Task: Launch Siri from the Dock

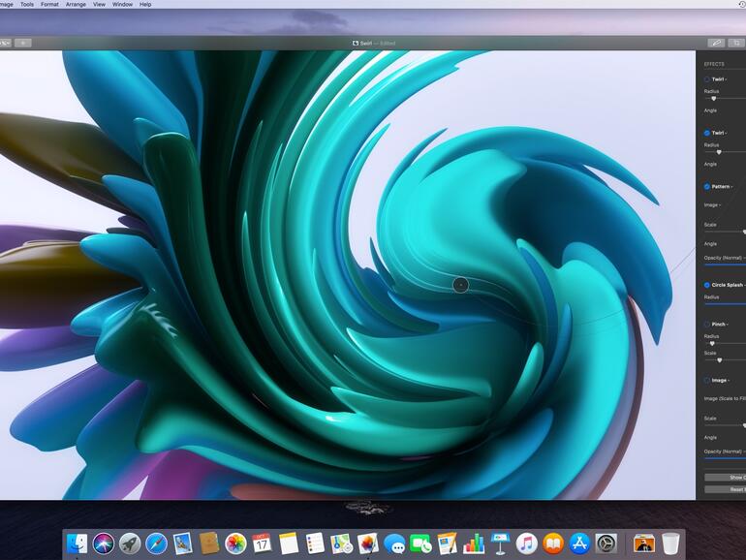Action: [104, 544]
